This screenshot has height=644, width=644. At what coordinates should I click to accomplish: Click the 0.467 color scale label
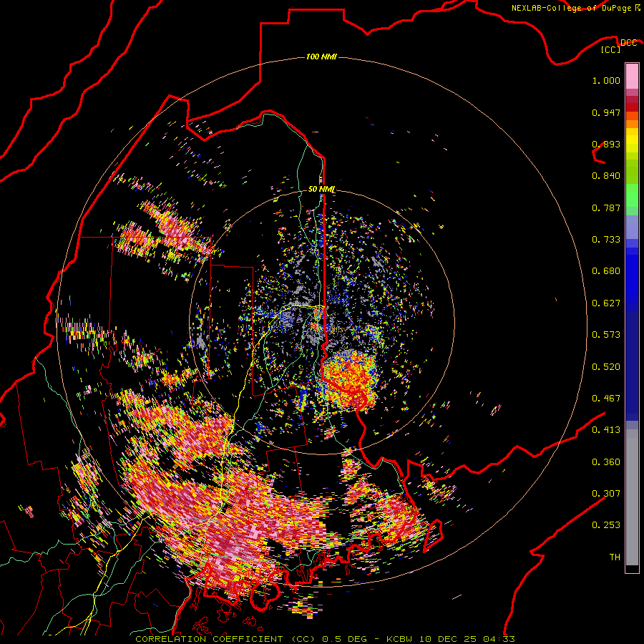[x=606, y=399]
